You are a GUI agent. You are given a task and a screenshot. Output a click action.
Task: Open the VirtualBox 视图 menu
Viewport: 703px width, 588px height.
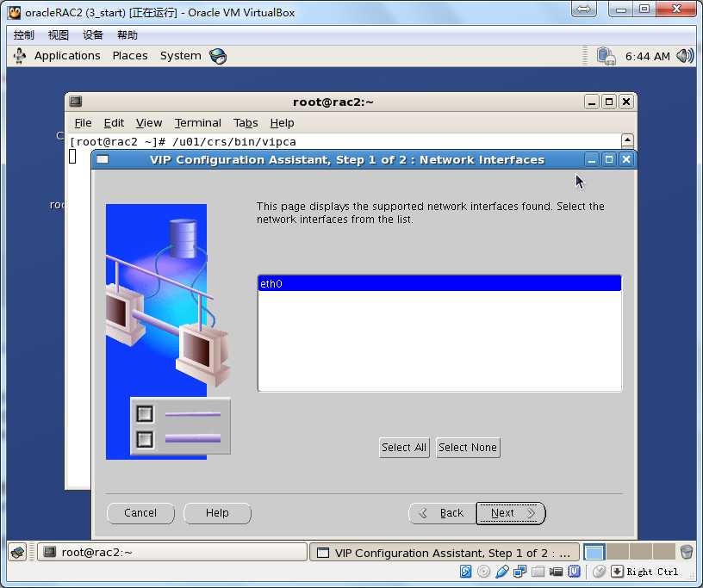(59, 35)
